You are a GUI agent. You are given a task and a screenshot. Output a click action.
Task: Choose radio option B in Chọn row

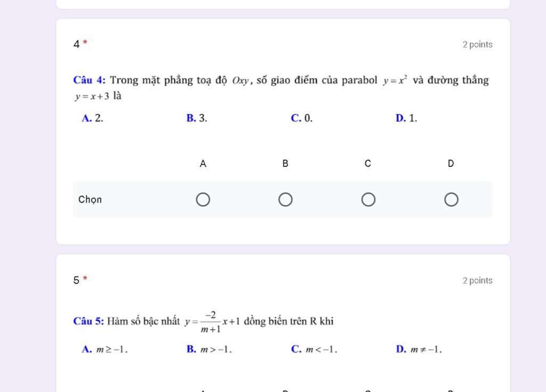[x=286, y=199]
